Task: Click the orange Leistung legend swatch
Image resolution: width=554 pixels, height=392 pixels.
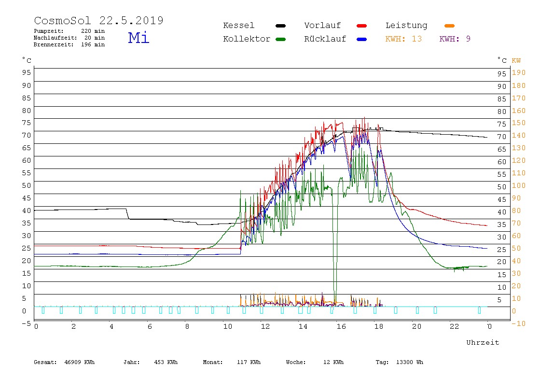Action: click(x=449, y=26)
